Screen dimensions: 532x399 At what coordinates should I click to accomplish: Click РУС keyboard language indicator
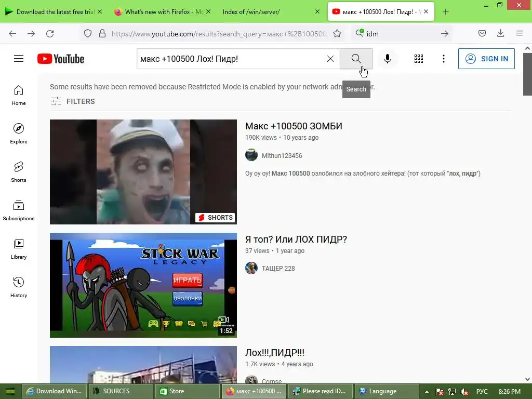click(482, 391)
